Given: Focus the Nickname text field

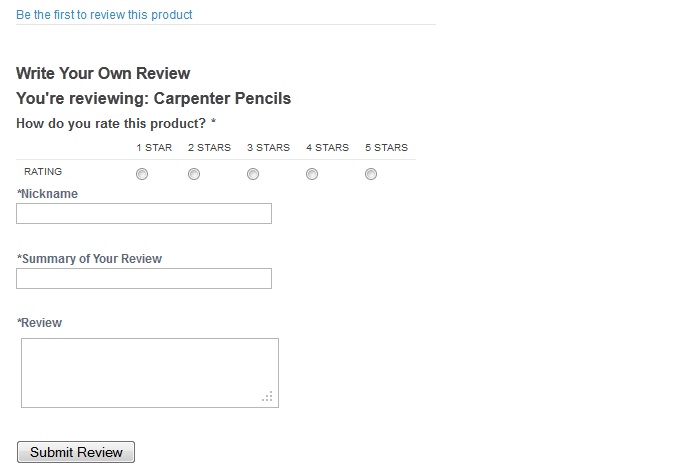Looking at the screenshot, I should pyautogui.click(x=144, y=213).
